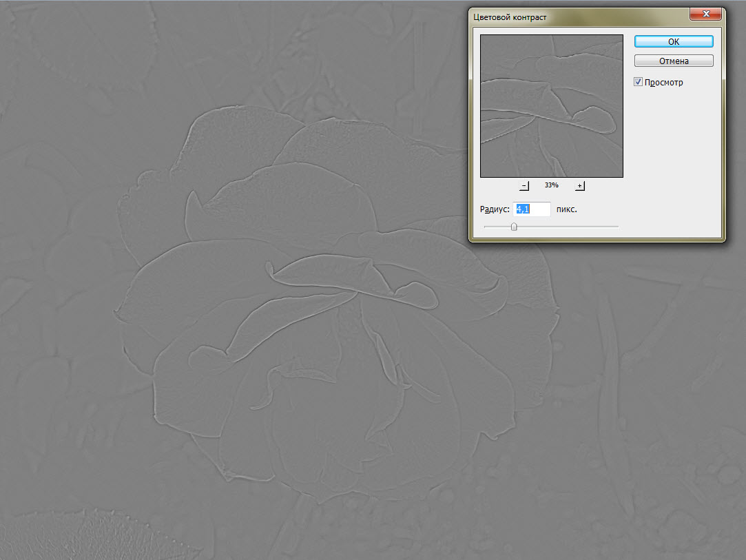Click the Цветовой контраст title bar
The height and width of the screenshot is (560, 746).
point(579,17)
